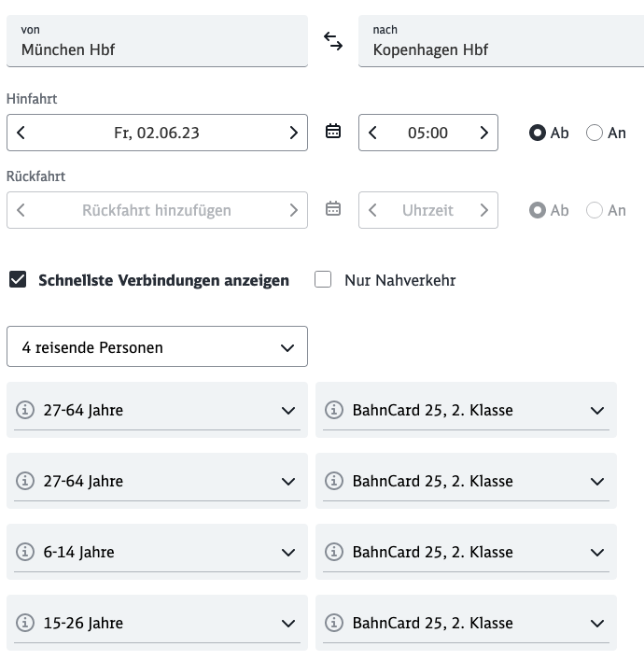
Task: Enable 'Nur Nahverkehr' checkbox
Action: 324,279
